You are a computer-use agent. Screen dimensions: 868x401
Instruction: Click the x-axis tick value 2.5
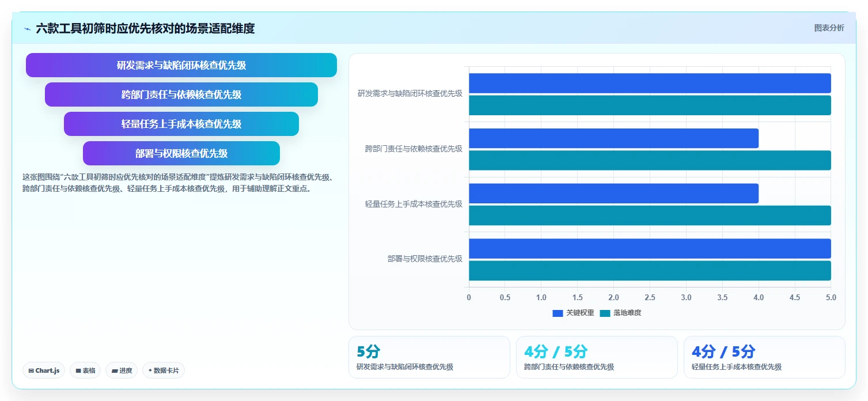pyautogui.click(x=650, y=297)
